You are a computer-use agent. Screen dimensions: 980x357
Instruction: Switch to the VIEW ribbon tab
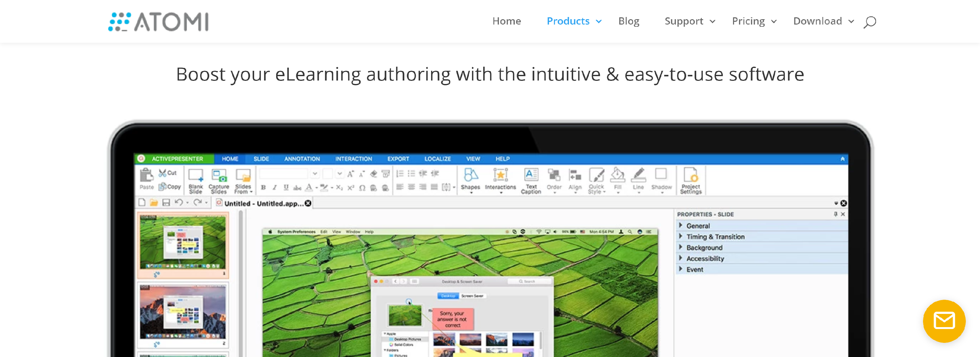[x=473, y=159]
